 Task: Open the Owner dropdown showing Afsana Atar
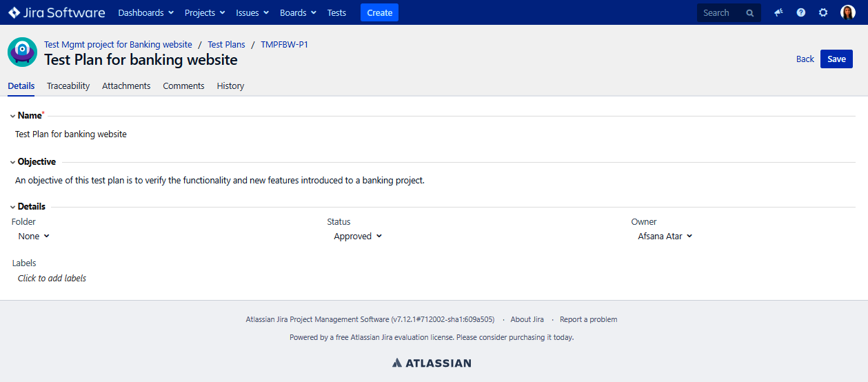pos(665,236)
